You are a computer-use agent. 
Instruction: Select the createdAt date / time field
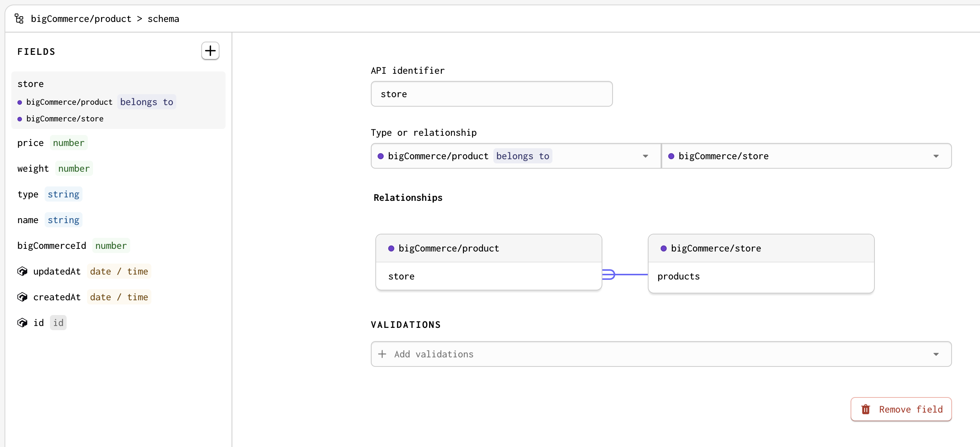point(84,297)
